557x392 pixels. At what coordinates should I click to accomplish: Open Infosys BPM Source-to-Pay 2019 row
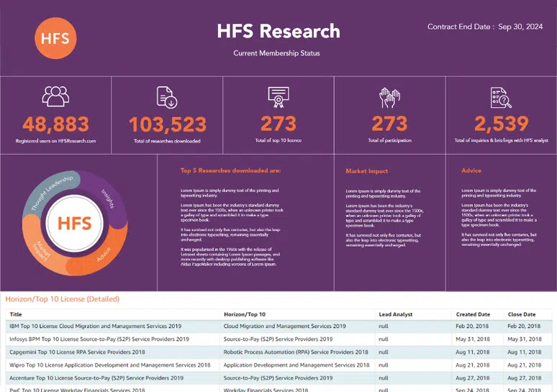[99, 339]
